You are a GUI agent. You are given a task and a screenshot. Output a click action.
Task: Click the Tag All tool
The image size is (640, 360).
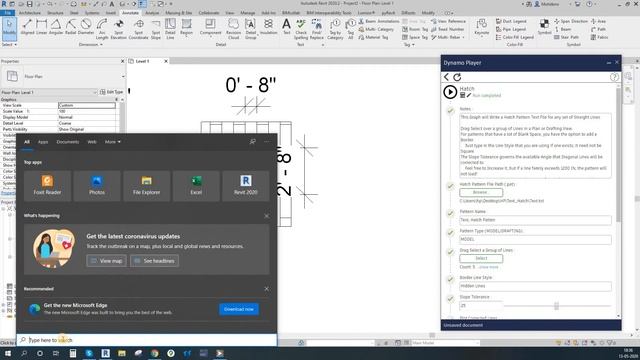point(350,29)
